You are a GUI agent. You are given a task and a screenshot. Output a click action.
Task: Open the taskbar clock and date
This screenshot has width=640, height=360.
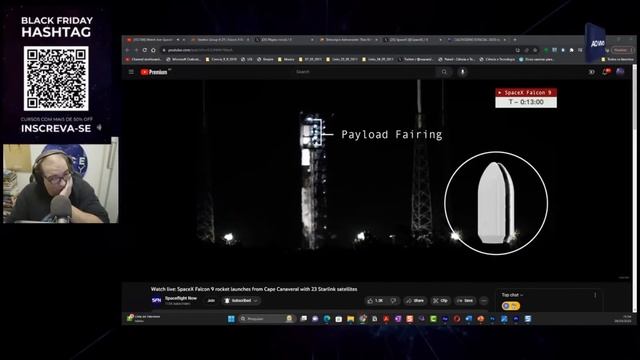coord(623,318)
